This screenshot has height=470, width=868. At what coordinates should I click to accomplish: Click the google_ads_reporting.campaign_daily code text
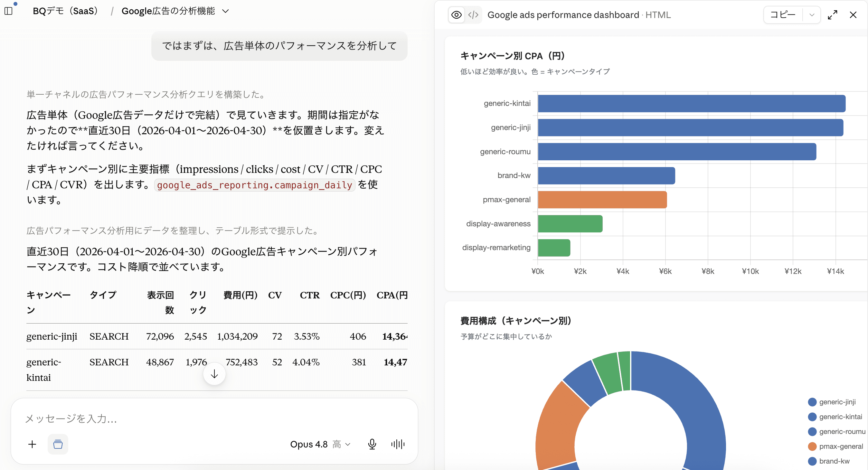[254, 185]
